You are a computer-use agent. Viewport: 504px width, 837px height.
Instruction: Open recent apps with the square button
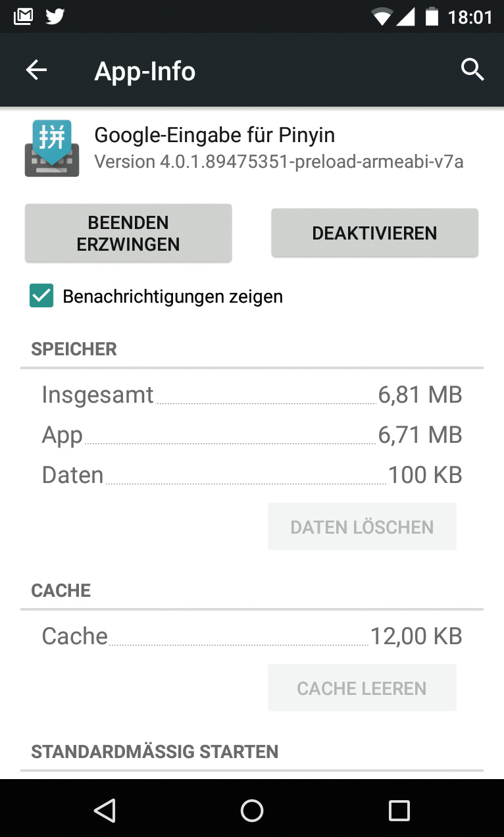[399, 810]
